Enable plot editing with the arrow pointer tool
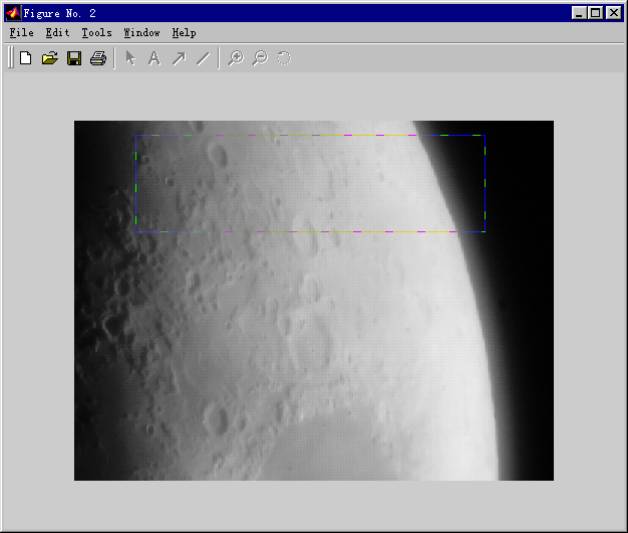The image size is (628, 533). pyautogui.click(x=130, y=58)
